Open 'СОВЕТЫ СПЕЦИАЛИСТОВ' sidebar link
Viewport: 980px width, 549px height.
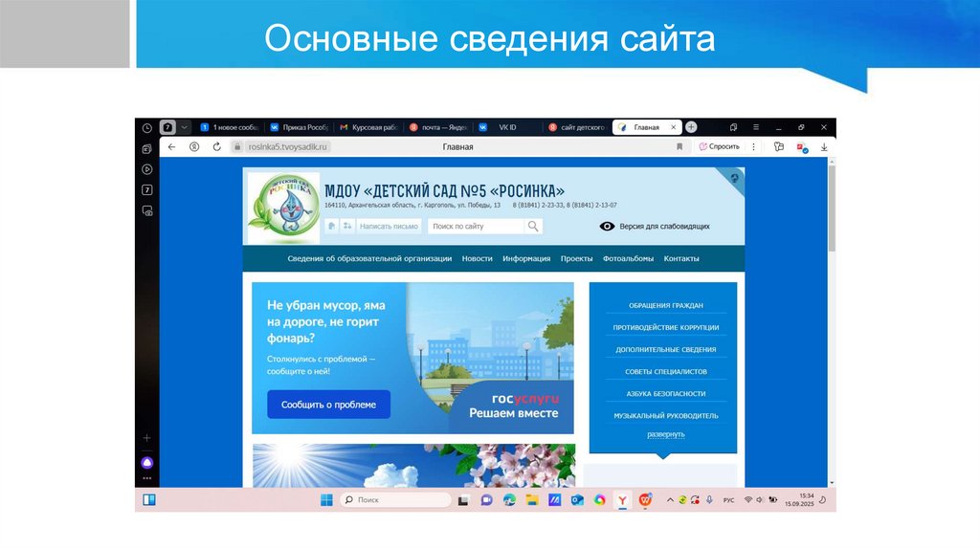[666, 372]
